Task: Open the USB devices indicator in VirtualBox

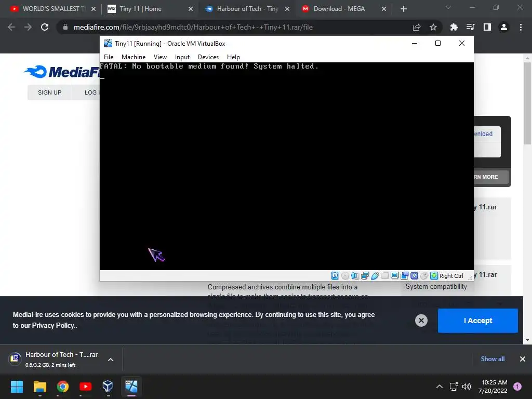Action: click(x=375, y=276)
